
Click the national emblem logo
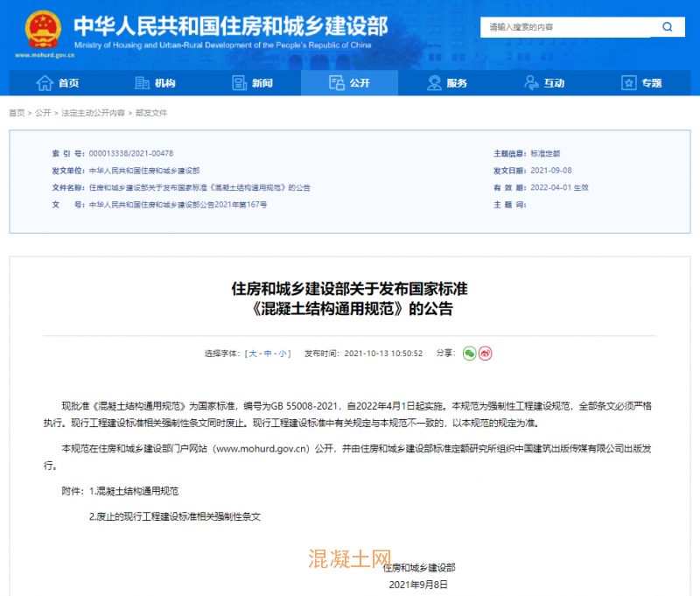43,30
